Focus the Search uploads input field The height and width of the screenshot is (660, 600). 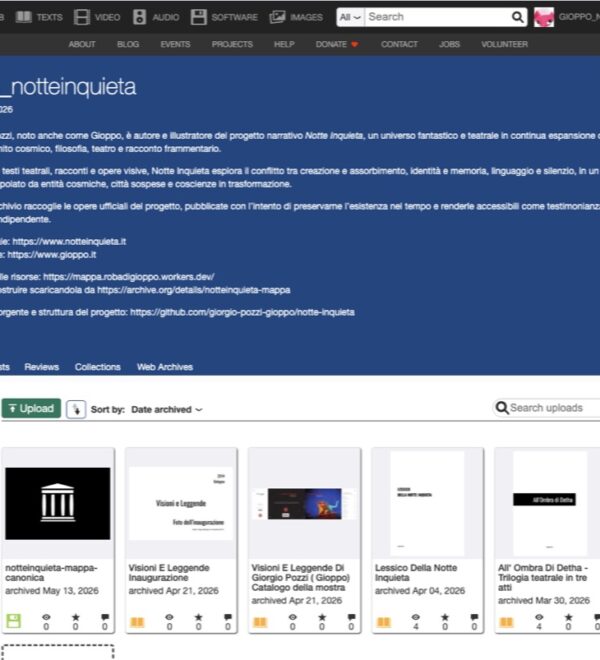coord(554,408)
